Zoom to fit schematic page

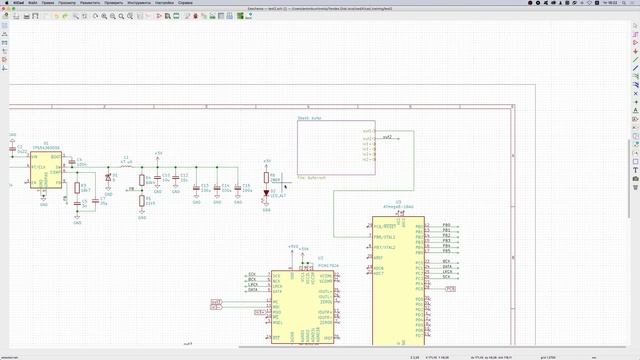[121, 16]
